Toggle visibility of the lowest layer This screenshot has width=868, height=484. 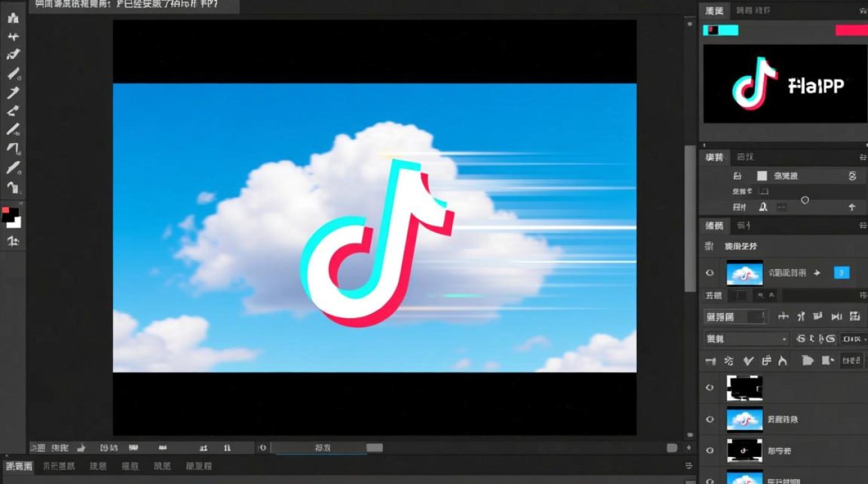[709, 480]
